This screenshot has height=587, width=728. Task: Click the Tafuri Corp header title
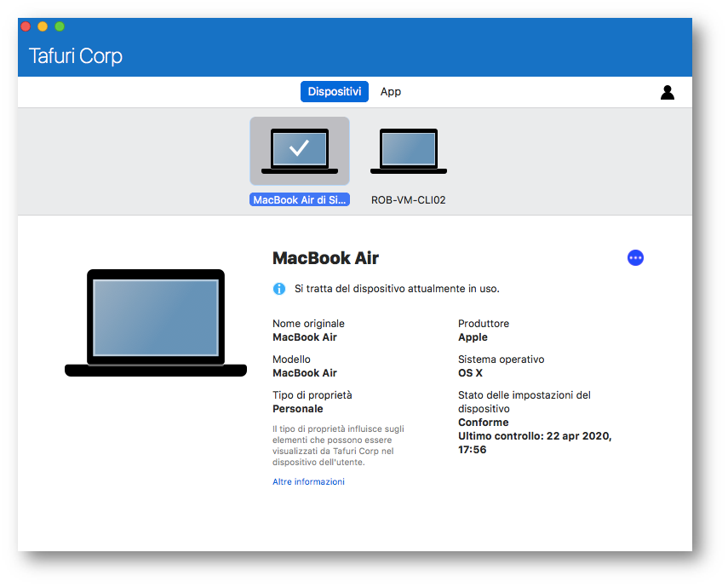[x=75, y=55]
